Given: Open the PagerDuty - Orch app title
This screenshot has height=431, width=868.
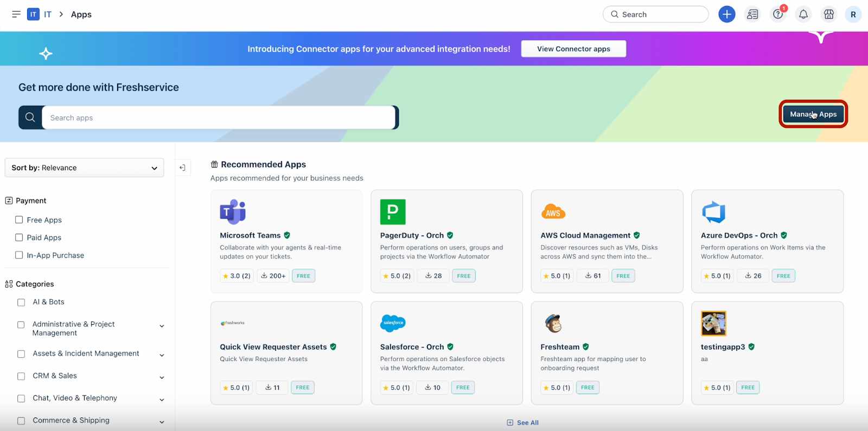Looking at the screenshot, I should [x=412, y=235].
